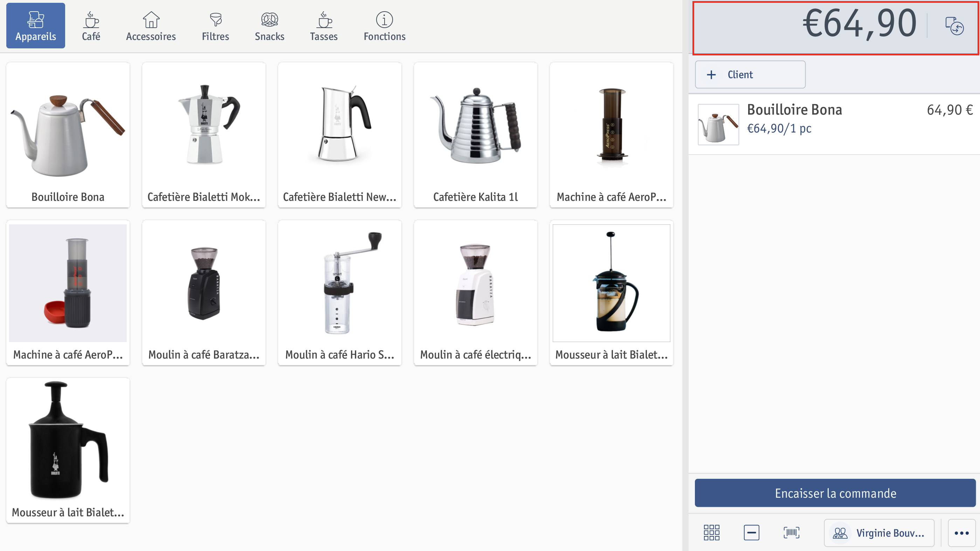Viewport: 980px width, 551px height.
Task: Add Cafetière Bialetti New product tile
Action: click(340, 135)
